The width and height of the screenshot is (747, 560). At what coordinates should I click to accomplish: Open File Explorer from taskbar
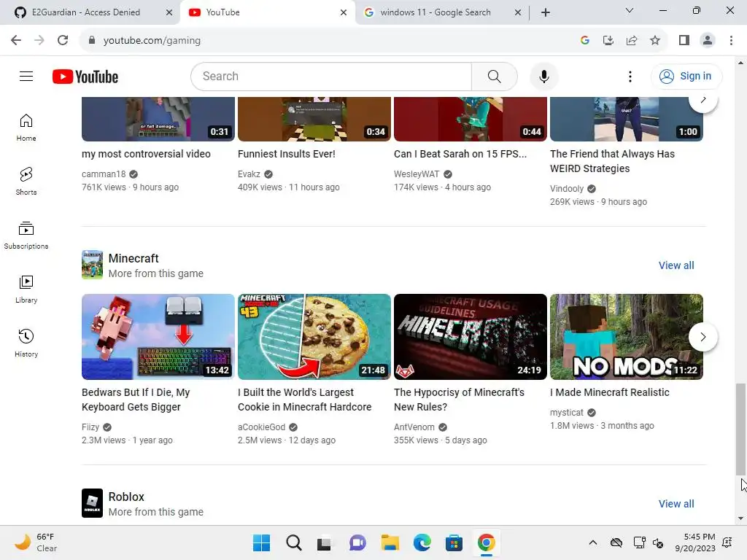[390, 542]
